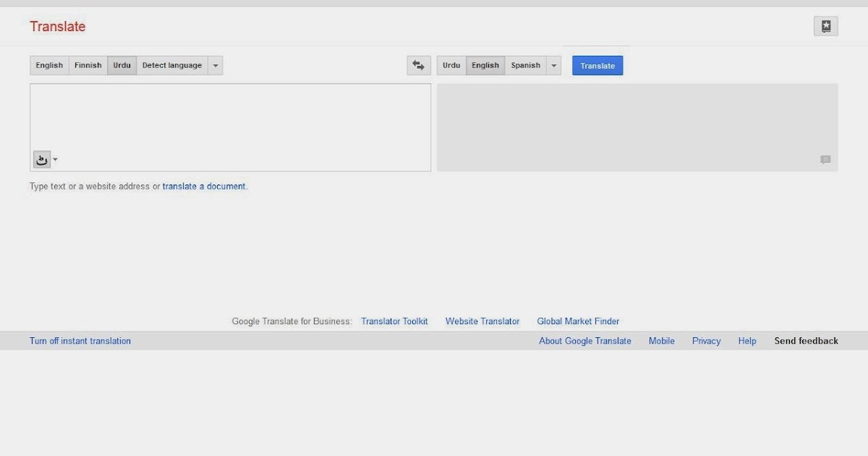Image resolution: width=868 pixels, height=456 pixels.
Task: Open the Website Translator link
Action: pyautogui.click(x=482, y=321)
